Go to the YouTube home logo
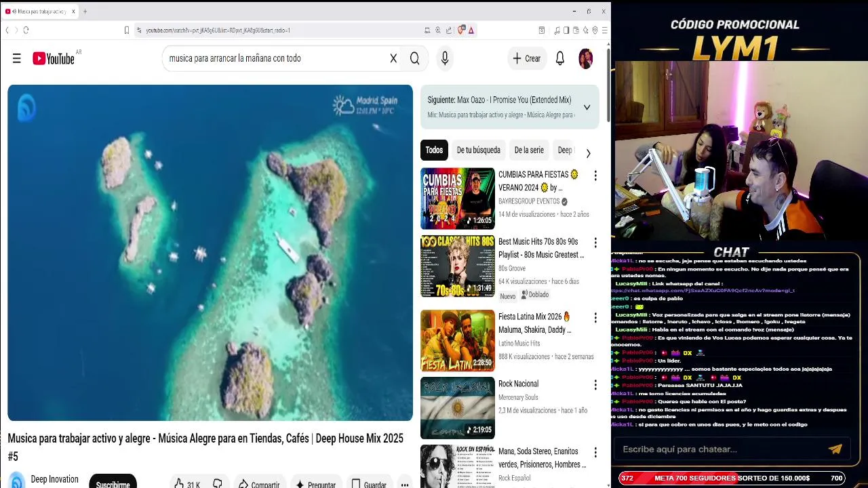Image resolution: width=868 pixels, height=488 pixels. click(54, 58)
